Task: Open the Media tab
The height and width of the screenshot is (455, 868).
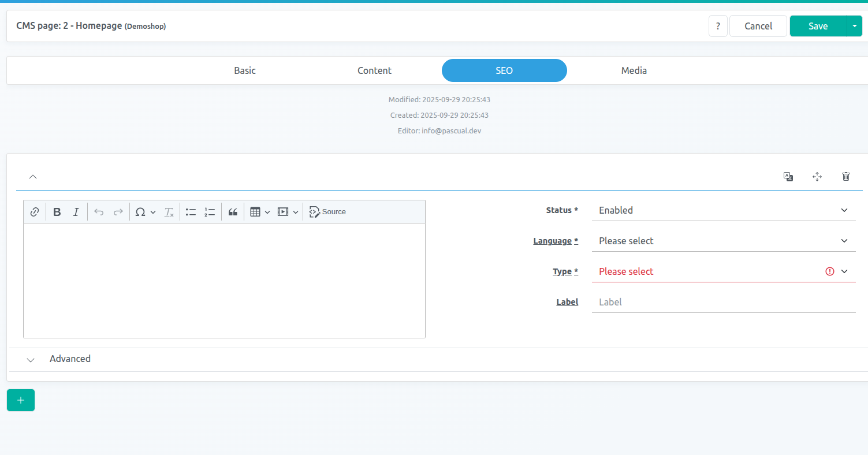Action: (x=634, y=70)
